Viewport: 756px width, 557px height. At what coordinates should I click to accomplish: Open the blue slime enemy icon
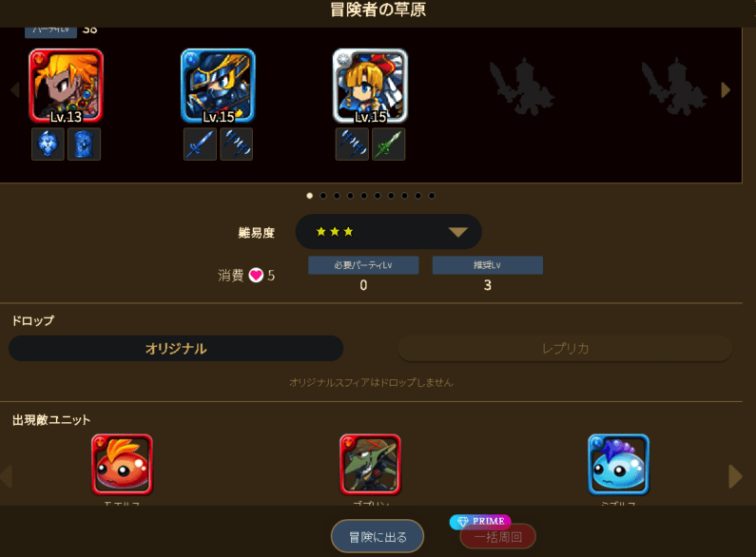(x=619, y=465)
